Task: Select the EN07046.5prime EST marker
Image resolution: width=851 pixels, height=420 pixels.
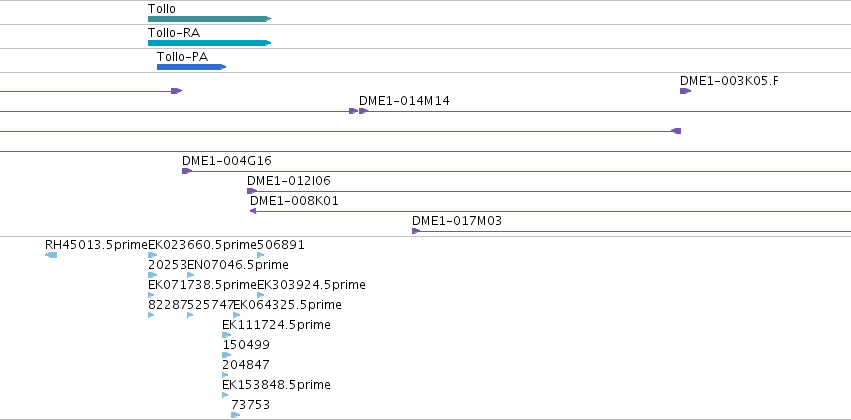Action: tap(190, 275)
